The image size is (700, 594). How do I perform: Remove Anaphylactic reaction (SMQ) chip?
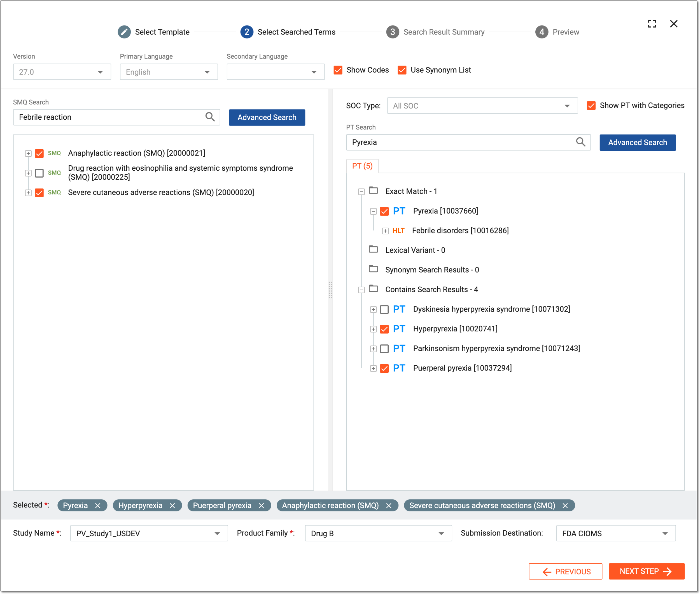tap(389, 505)
